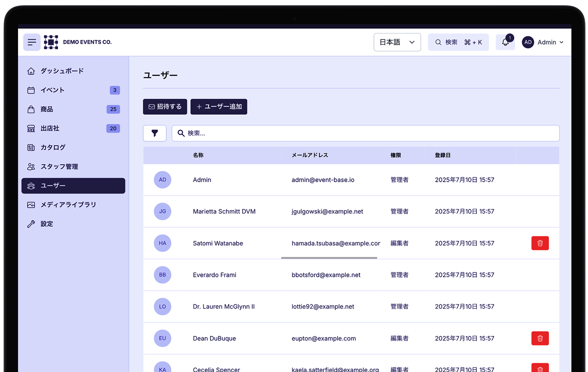This screenshot has width=588, height=372.
Task: Open イベント in the sidebar
Action: 73,90
